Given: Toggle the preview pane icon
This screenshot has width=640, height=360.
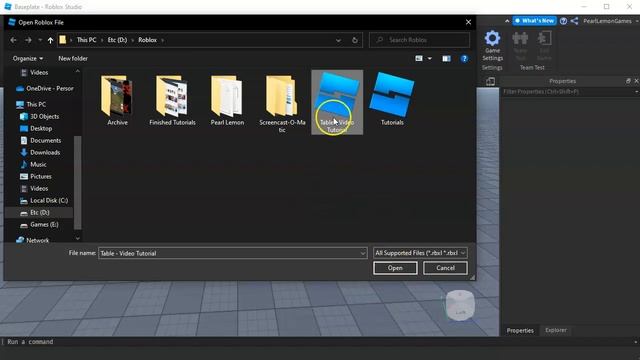Looking at the screenshot, I should (x=446, y=58).
